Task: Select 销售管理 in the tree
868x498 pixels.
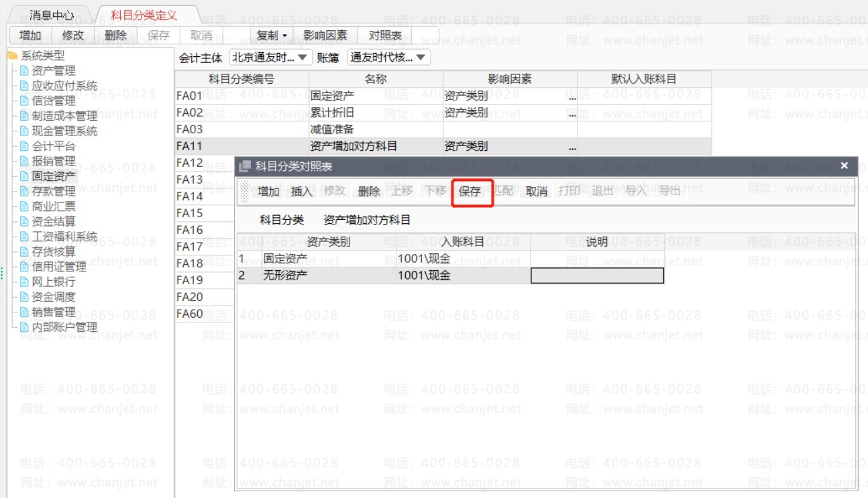Action: coord(54,312)
